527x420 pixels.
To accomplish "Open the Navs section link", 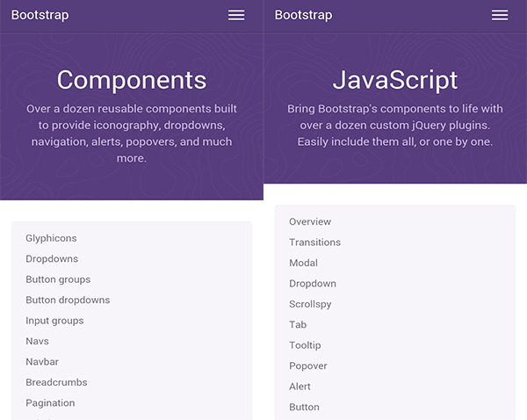I will click(x=37, y=341).
